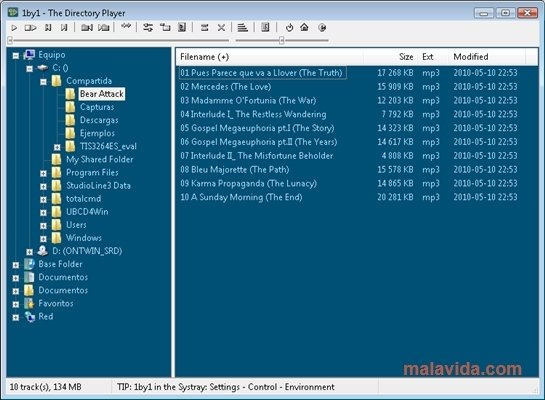
Task: Click the X delete icon in toolbar
Action: [221, 27]
